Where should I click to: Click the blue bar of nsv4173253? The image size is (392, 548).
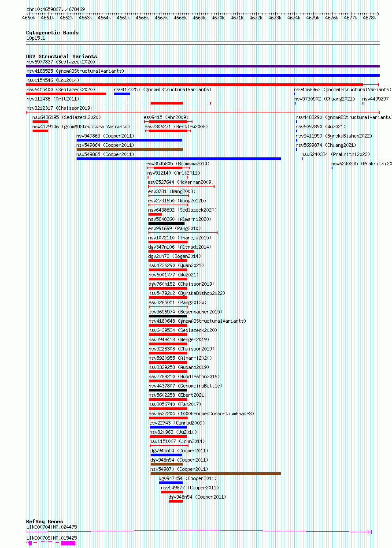[x=122, y=94]
